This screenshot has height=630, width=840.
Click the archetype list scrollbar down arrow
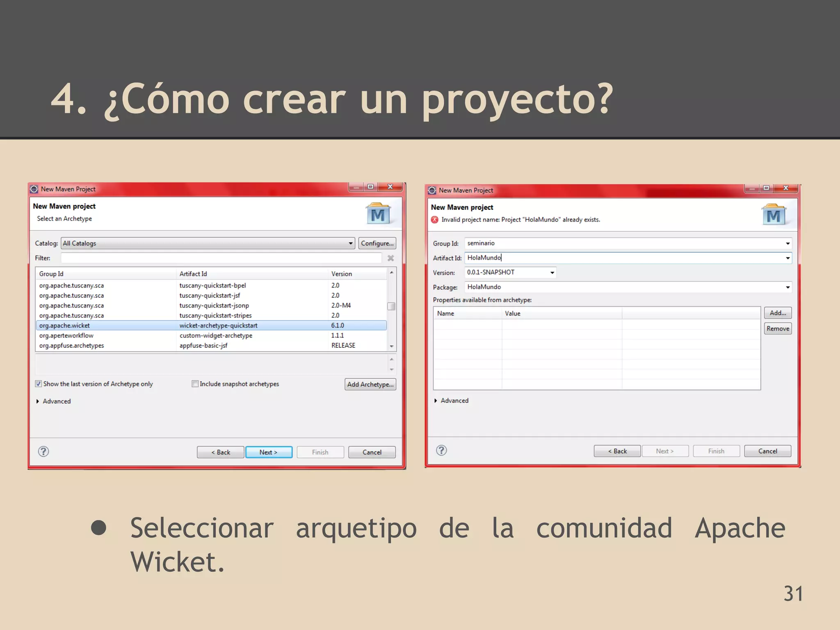[x=392, y=347]
